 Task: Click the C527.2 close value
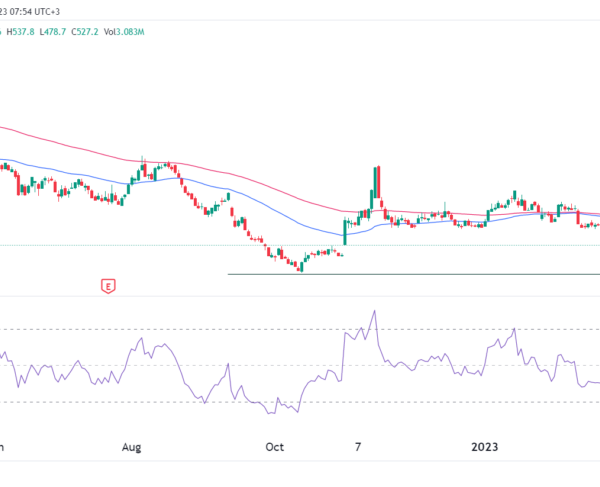(85, 32)
